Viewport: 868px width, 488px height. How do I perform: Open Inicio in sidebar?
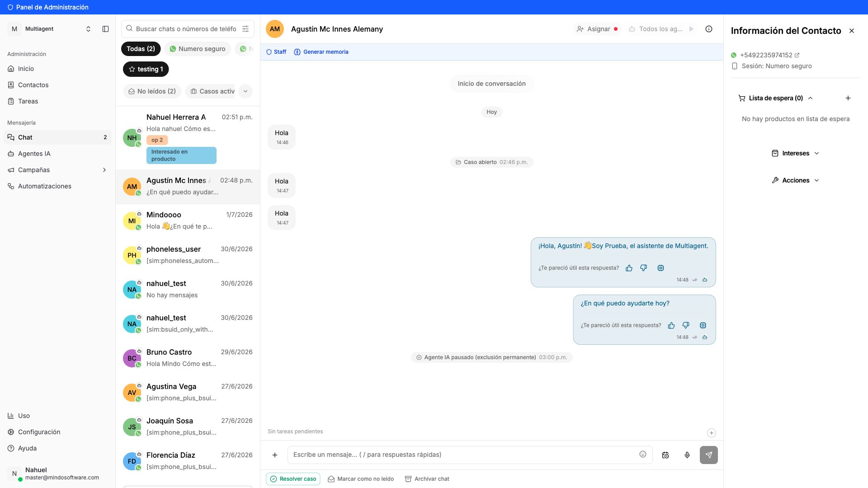click(58, 69)
